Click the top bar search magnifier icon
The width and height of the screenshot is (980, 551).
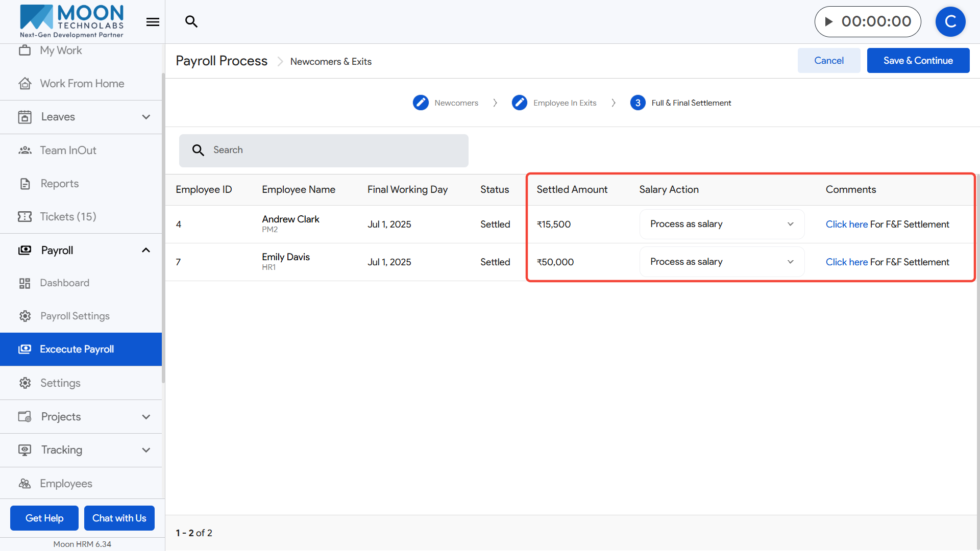point(191,21)
